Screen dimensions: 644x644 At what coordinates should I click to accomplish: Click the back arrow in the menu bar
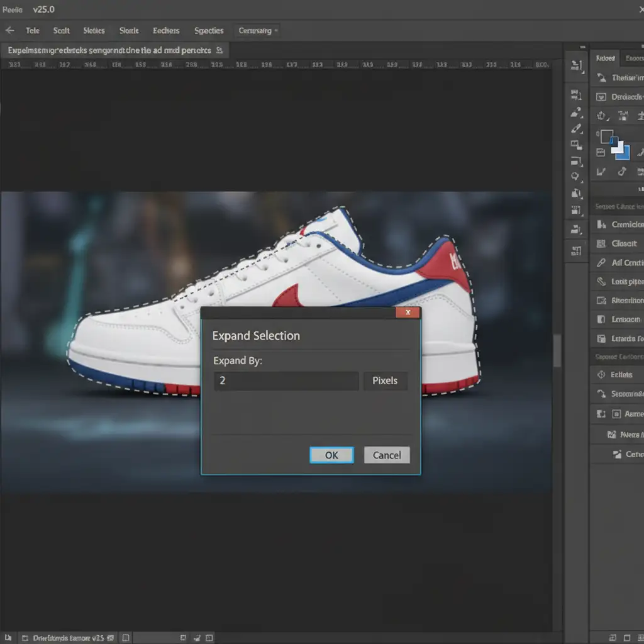[10, 30]
